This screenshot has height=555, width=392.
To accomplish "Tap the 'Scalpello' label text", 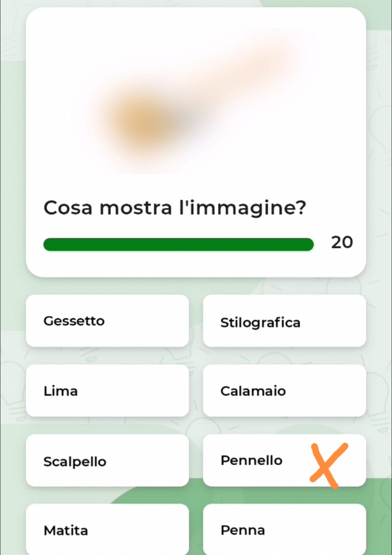I will point(75,462).
